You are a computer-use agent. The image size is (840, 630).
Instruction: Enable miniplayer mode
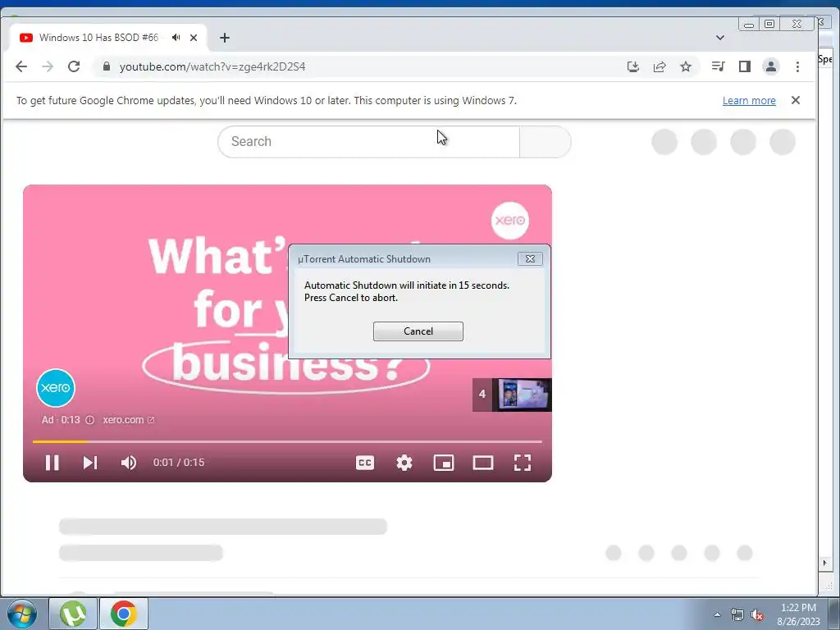click(x=444, y=463)
